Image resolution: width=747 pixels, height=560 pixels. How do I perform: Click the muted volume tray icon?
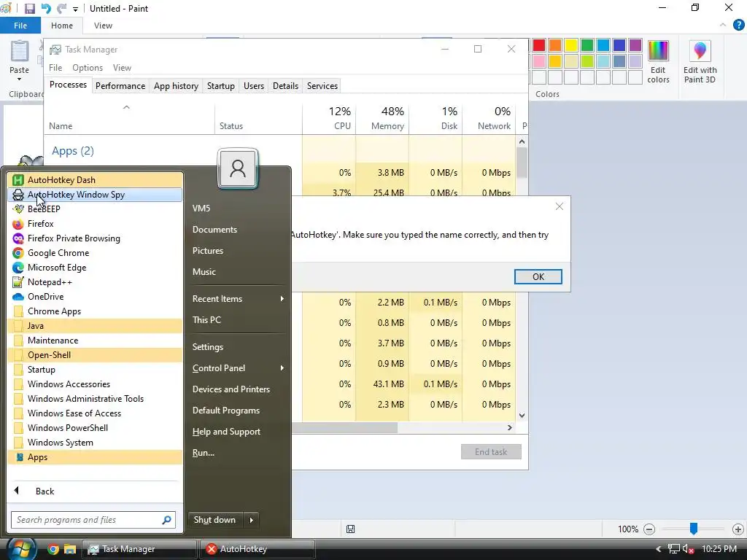point(688,549)
